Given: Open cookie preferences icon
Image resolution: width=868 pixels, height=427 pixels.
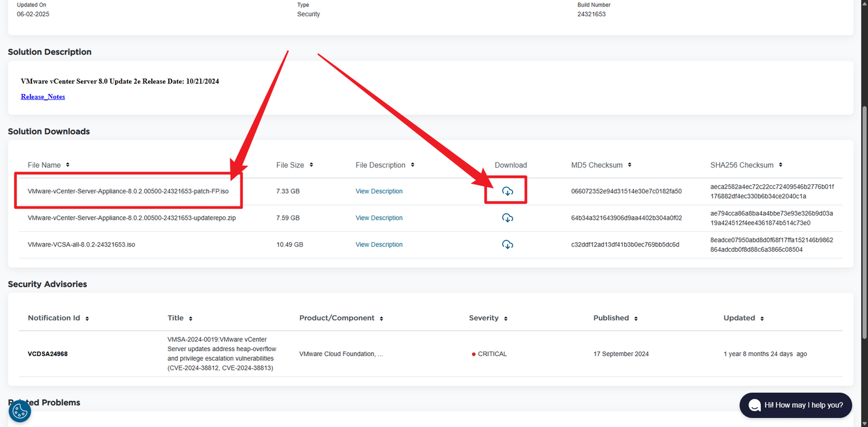Looking at the screenshot, I should (x=20, y=411).
